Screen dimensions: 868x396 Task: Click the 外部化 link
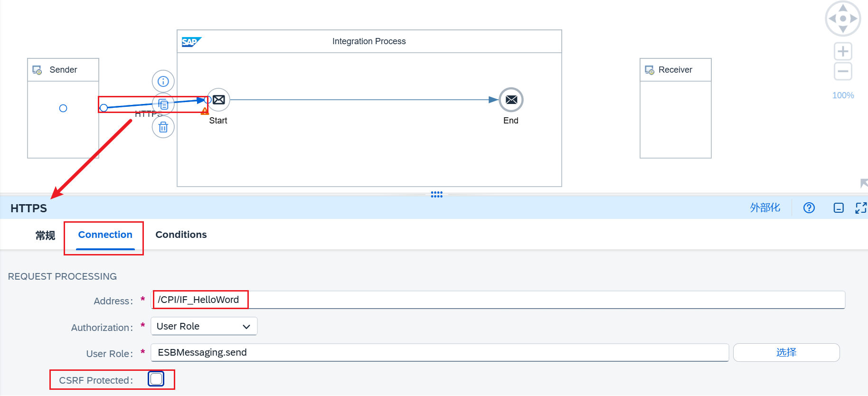765,207
